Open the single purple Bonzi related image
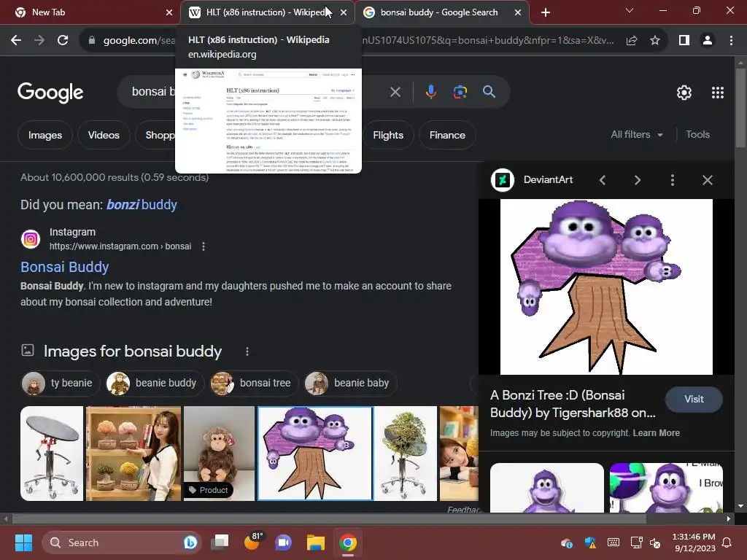747x560 pixels. point(547,488)
